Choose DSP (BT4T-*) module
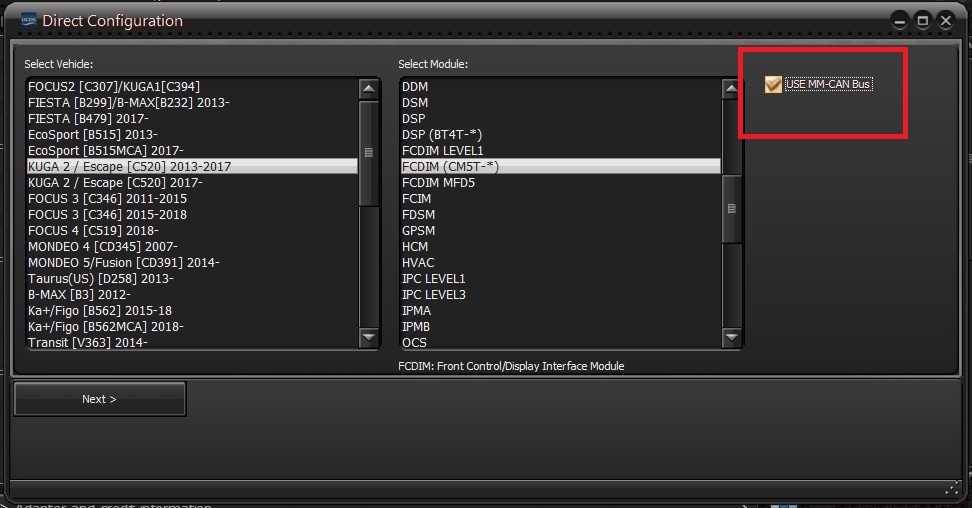Viewport: 972px width, 508px height. point(441,134)
